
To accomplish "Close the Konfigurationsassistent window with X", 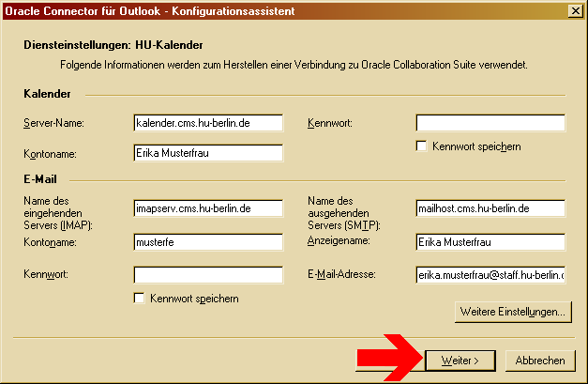I will tap(574, 9).
